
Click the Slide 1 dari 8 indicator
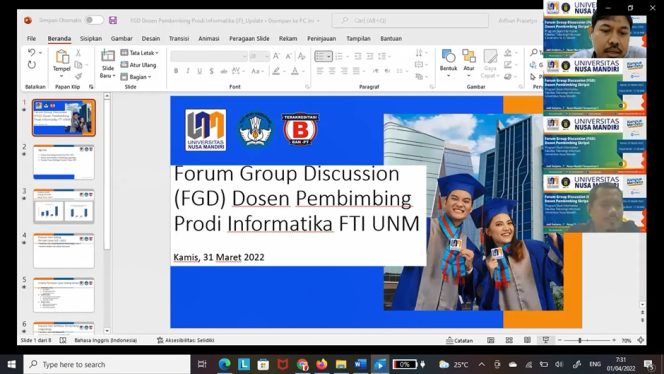(x=36, y=340)
